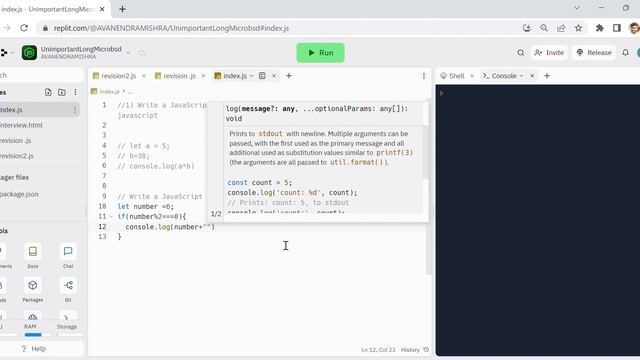Viewport: 640px width, 360px height.
Task: Open browser zoom magnifier icon
Action: tap(544, 28)
